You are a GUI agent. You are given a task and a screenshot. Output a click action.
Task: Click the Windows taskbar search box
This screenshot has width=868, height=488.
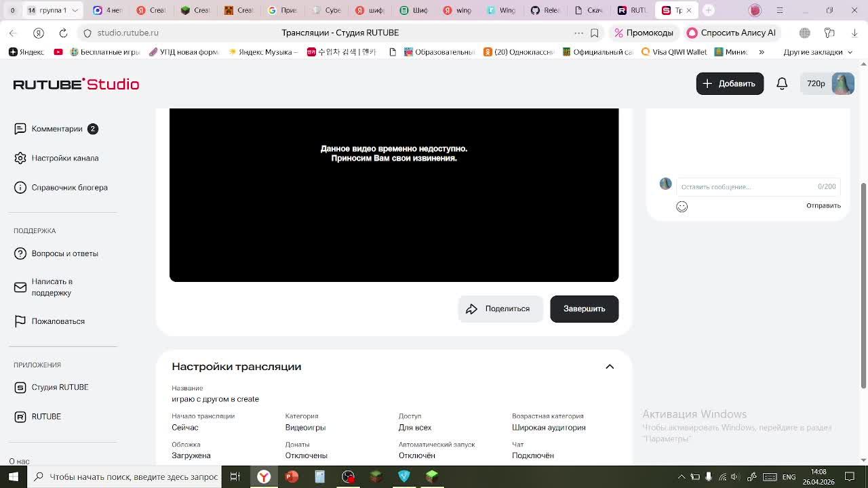(125, 476)
